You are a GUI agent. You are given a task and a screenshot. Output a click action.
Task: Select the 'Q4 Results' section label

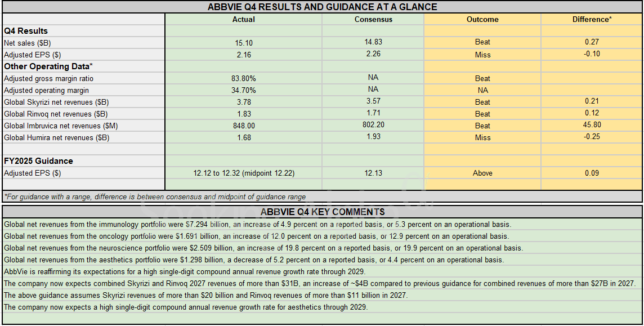point(26,31)
